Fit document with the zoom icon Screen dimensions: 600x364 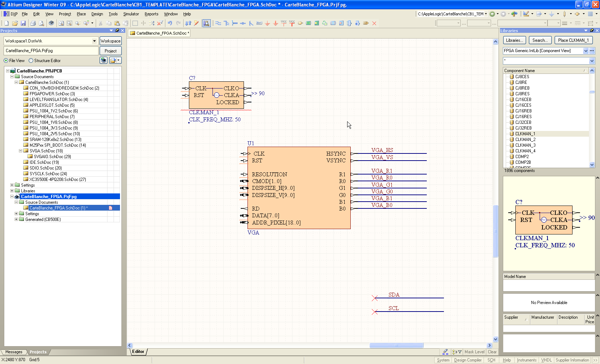[61, 23]
